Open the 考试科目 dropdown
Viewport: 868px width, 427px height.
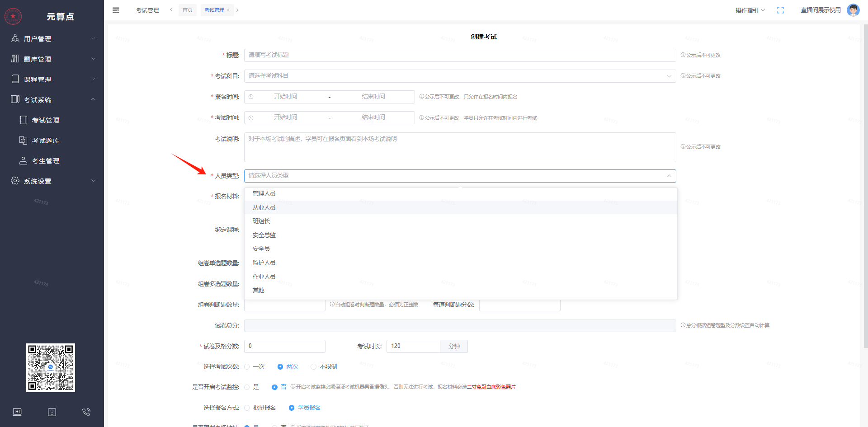pyautogui.click(x=460, y=76)
